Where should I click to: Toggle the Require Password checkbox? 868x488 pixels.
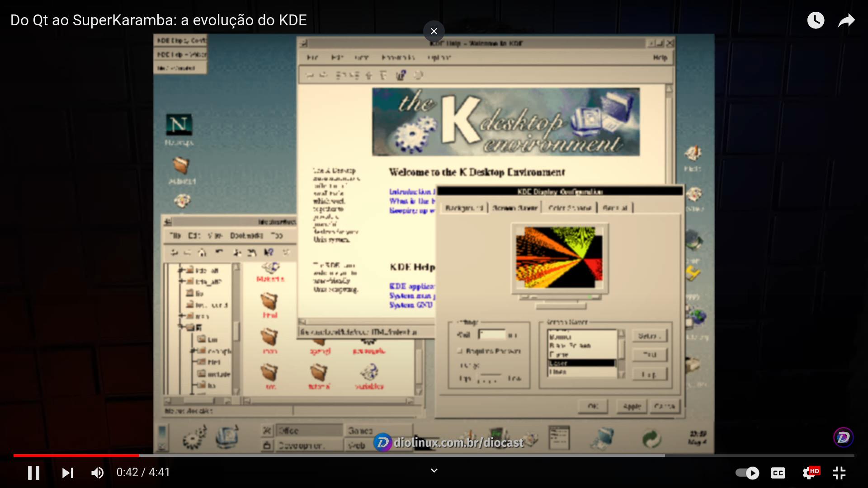click(x=460, y=351)
